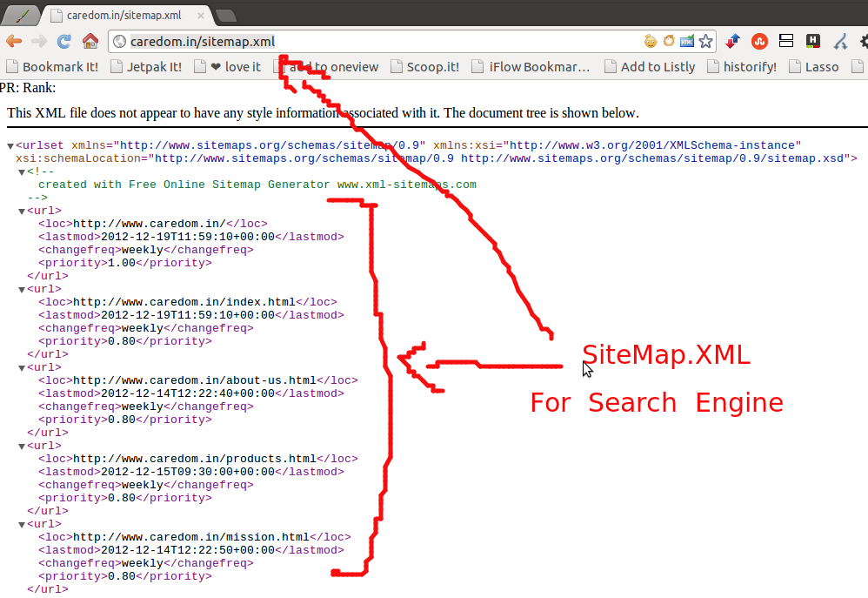868x598 pixels.
Task: Click the add to oneview bookmarklet
Action: point(326,67)
